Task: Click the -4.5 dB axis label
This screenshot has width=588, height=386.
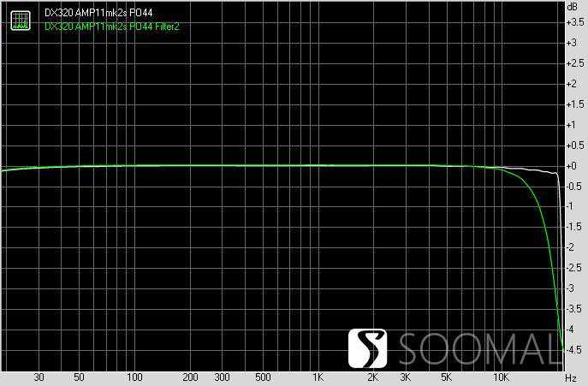Action: [575, 349]
